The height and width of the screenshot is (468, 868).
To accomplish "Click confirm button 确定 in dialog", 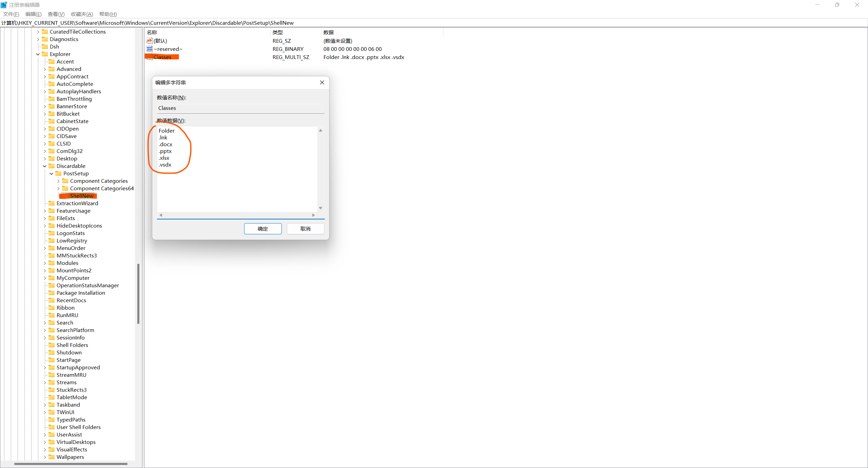I will 262,228.
